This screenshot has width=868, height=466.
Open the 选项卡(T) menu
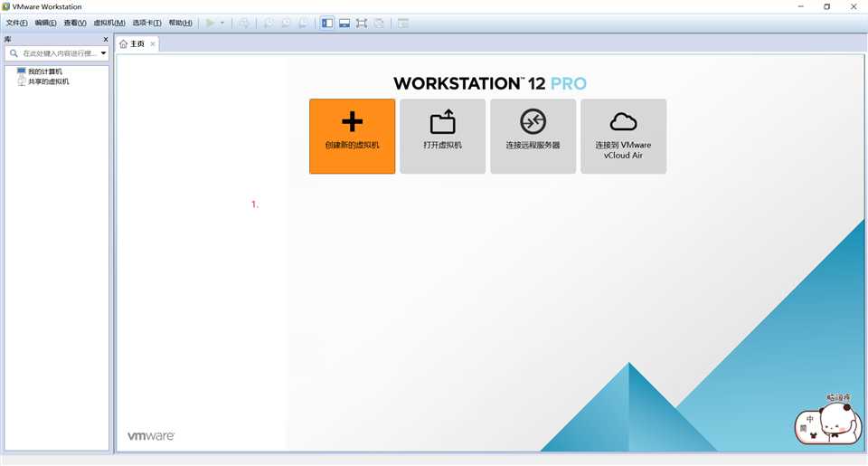[146, 23]
